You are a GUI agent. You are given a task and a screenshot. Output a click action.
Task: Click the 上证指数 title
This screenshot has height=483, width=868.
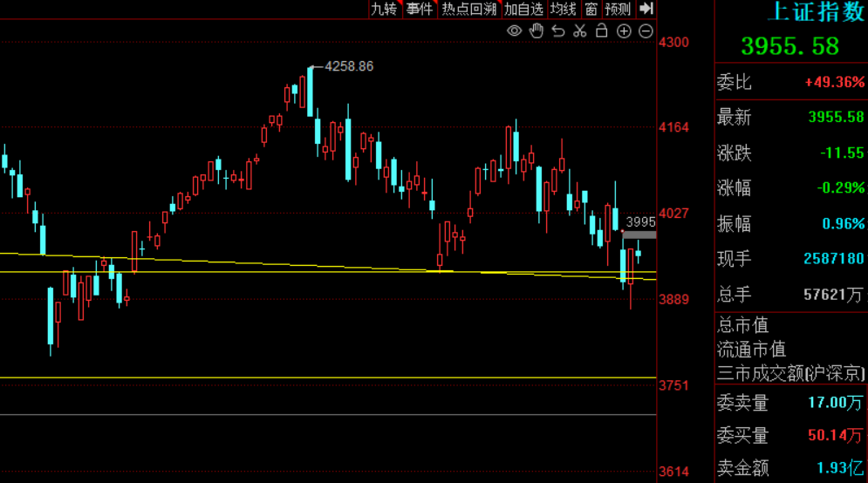817,11
